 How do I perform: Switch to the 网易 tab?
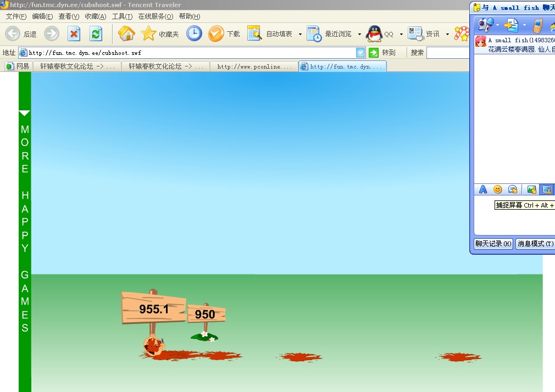[18, 66]
